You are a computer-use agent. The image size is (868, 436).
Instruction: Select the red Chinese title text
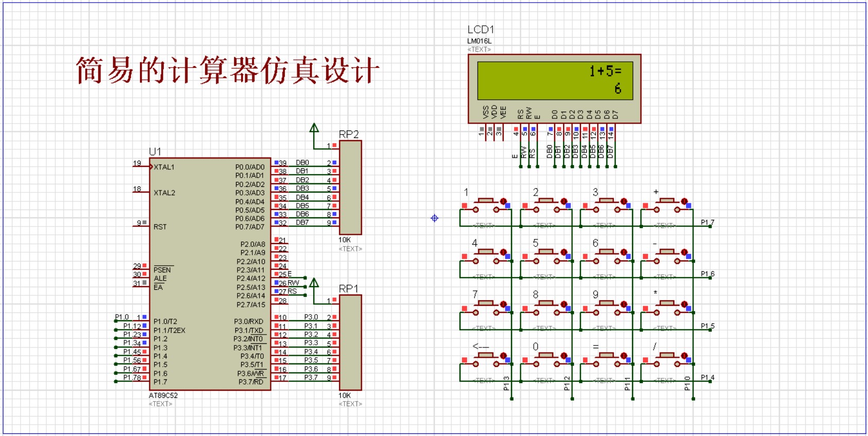(x=228, y=70)
